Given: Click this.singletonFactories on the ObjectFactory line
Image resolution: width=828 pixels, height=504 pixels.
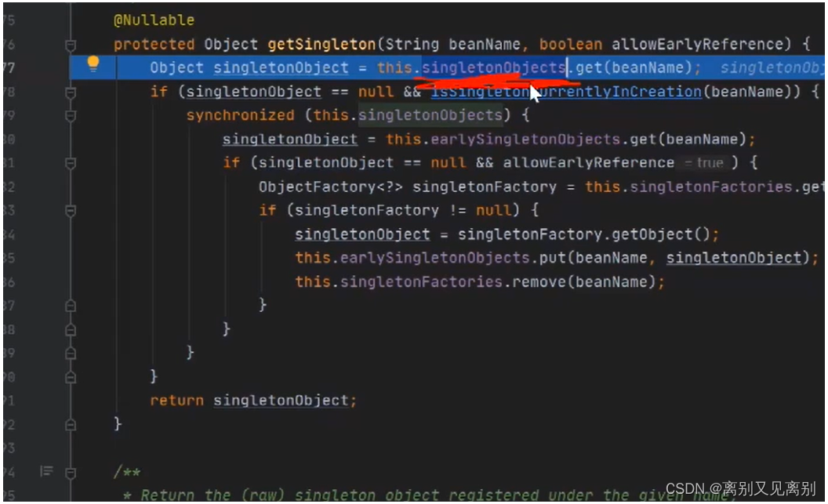Looking at the screenshot, I should click(688, 187).
